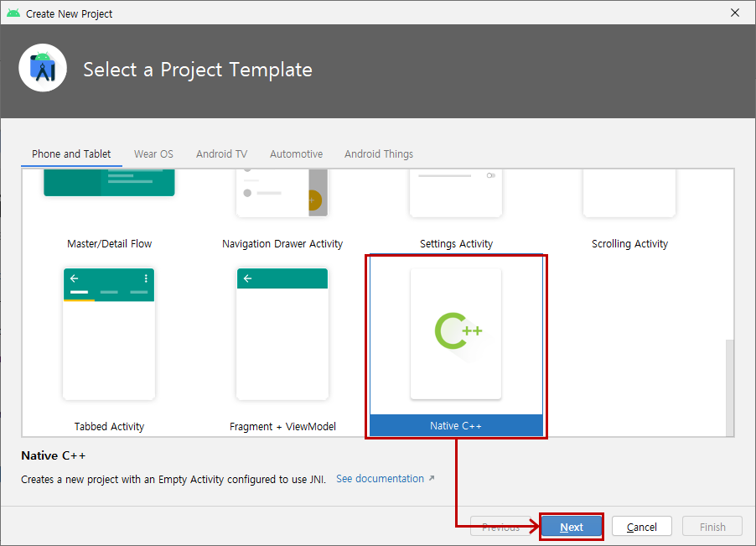
Task: Click the Tabbed Activity label
Action: (109, 426)
